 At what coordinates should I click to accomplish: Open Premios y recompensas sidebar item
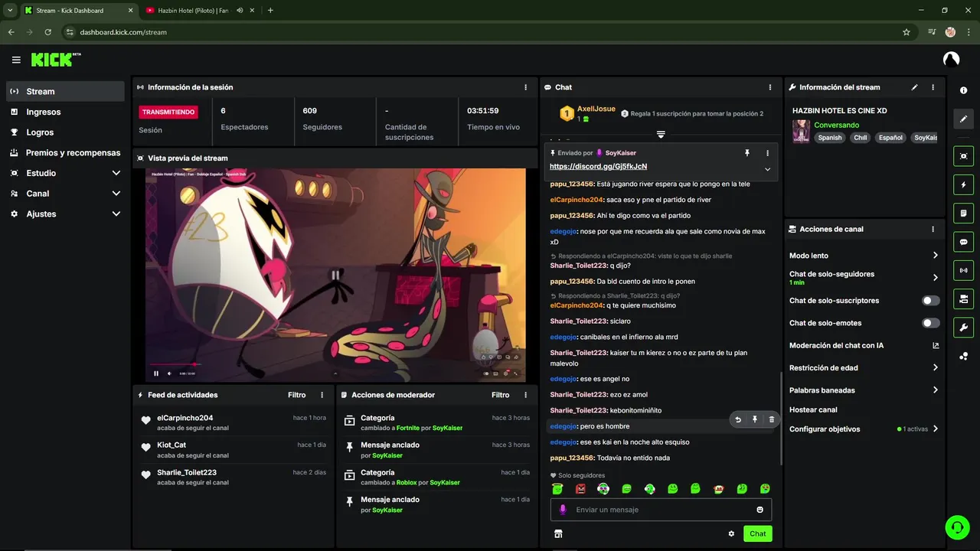coord(65,152)
